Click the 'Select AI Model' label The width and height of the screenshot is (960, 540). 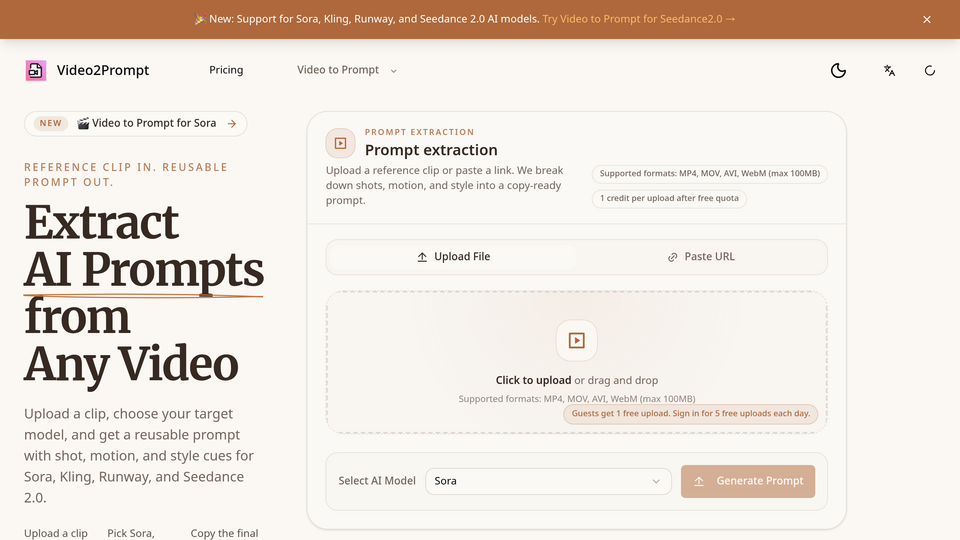coord(377,481)
